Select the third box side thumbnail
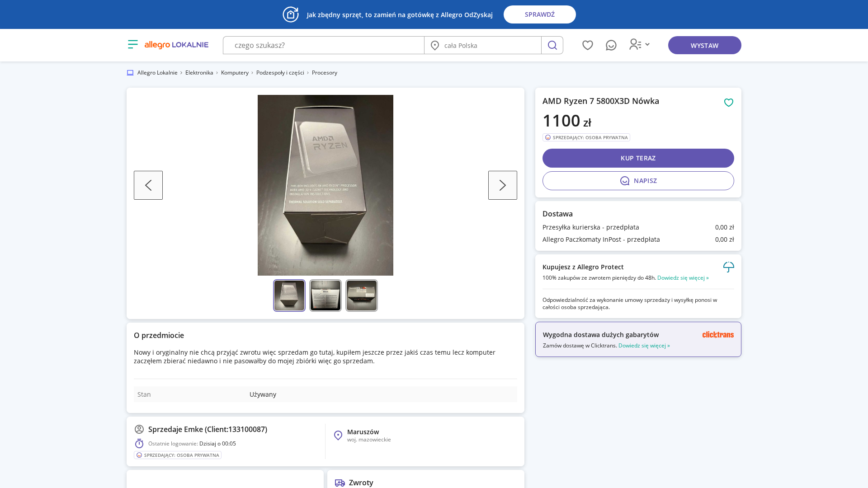This screenshot has width=868, height=488. 362,296
